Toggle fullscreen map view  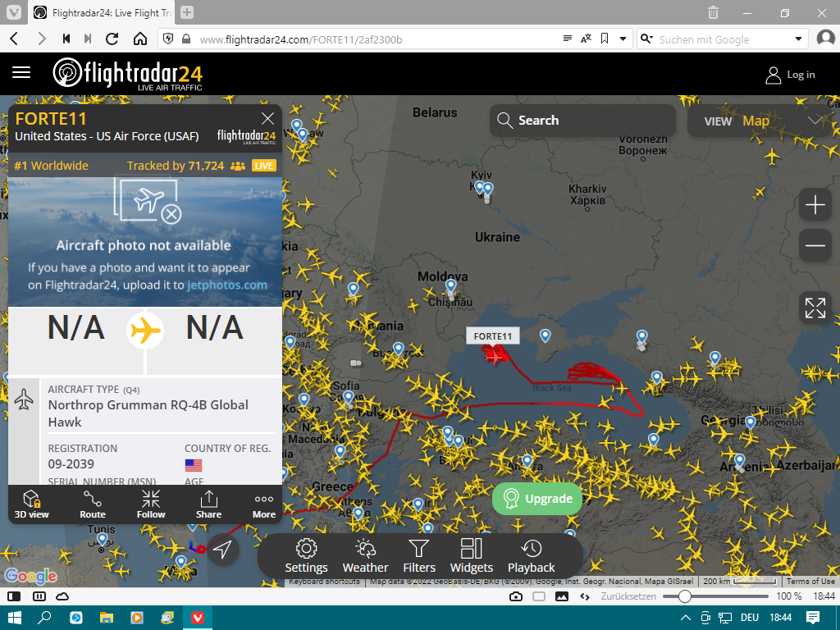pyautogui.click(x=815, y=308)
